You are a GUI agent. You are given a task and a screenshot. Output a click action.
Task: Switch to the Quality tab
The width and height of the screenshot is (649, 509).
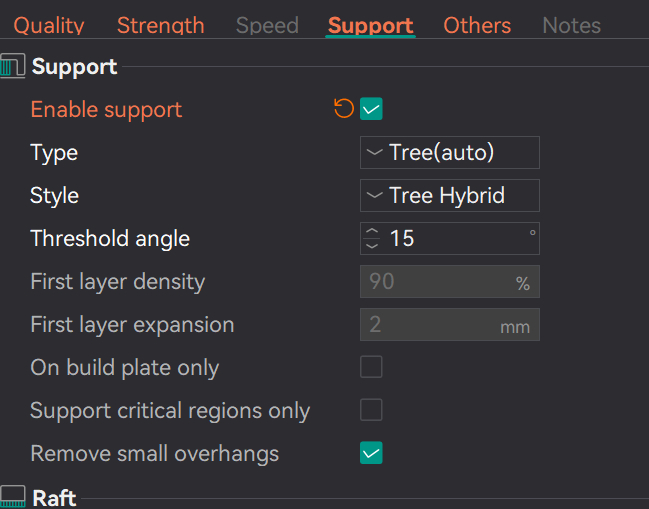49,26
